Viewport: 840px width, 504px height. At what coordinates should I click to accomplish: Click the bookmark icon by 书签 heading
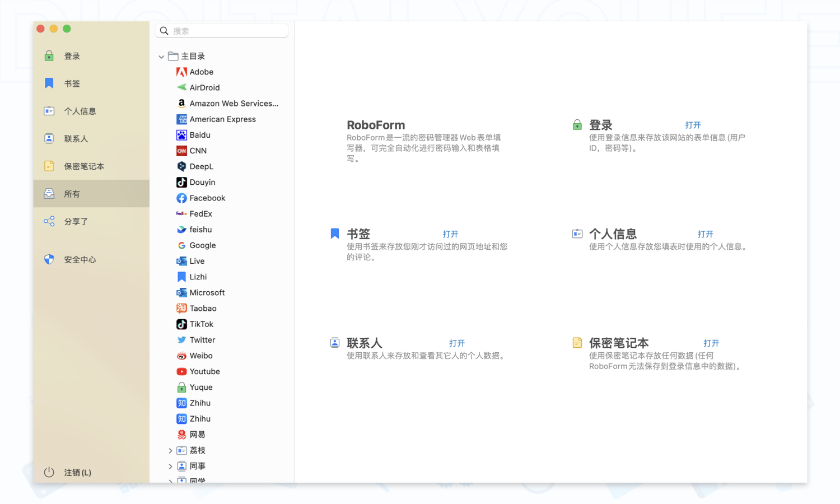coord(335,234)
